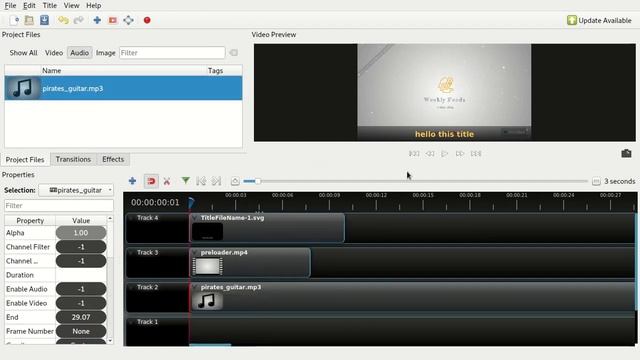Select pirates_guitar.mp3 in project files
640x360 pixels.
(123, 88)
